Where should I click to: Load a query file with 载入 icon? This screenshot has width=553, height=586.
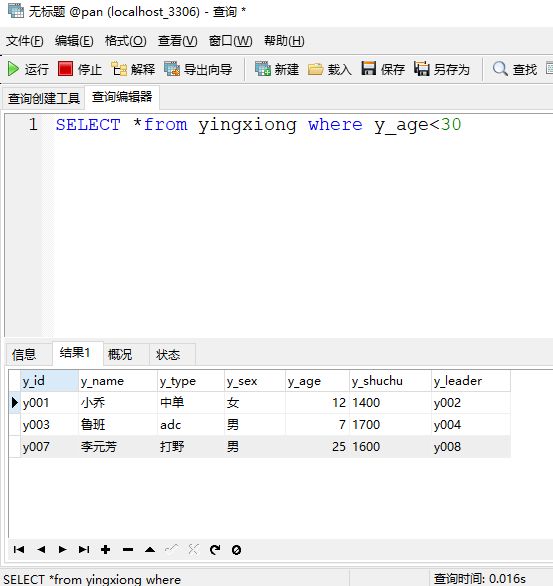coord(316,69)
